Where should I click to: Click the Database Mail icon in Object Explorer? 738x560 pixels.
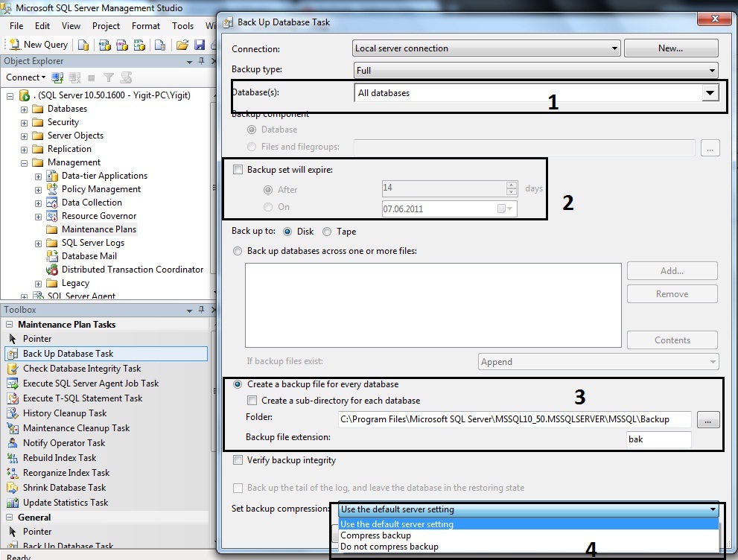[52, 256]
